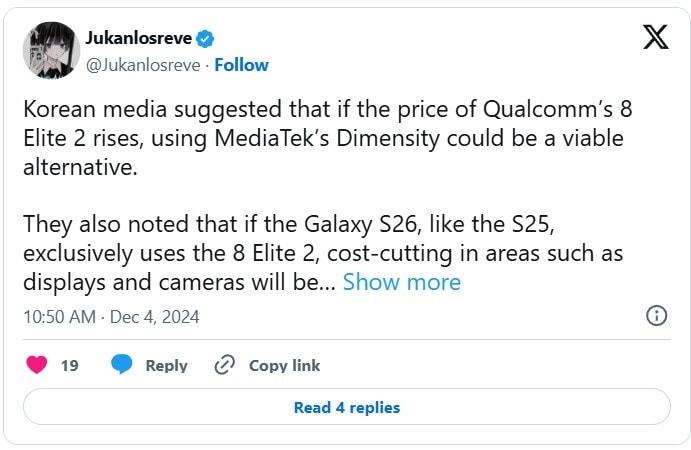The height and width of the screenshot is (450, 691).
Task: Click the blue verified badge
Action: (x=206, y=39)
